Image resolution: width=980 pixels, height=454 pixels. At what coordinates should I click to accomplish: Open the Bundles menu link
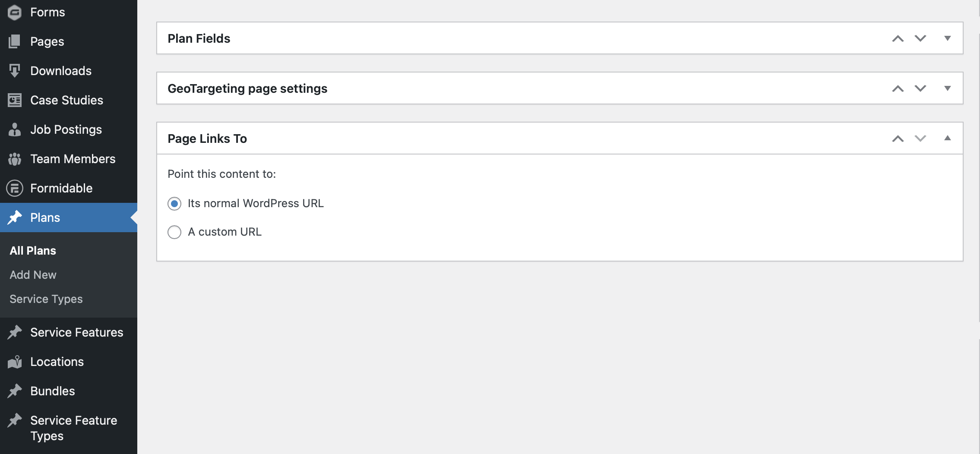[53, 391]
